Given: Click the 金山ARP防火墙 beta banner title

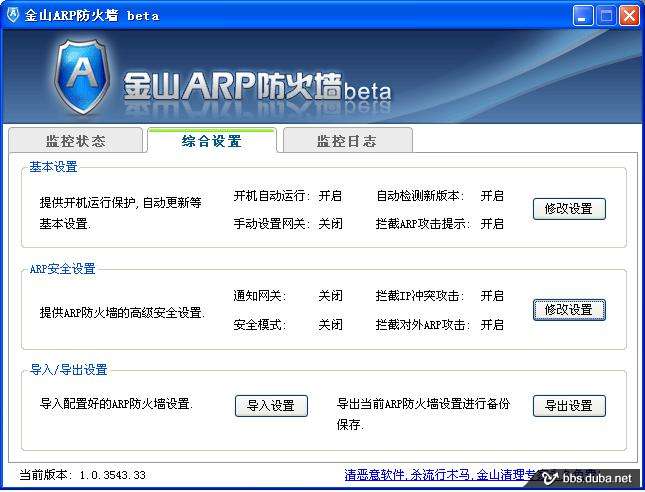Looking at the screenshot, I should [x=257, y=87].
